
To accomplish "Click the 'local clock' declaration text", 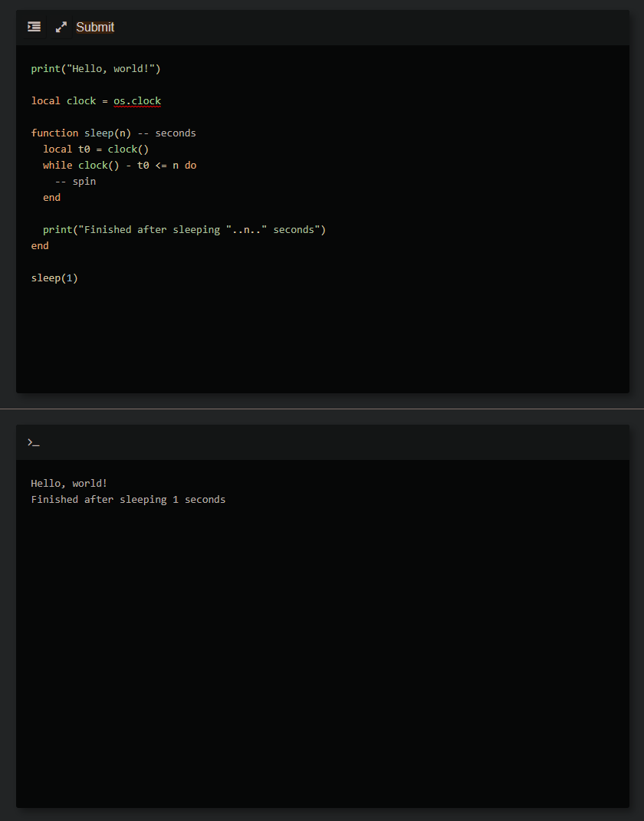I will [x=64, y=101].
